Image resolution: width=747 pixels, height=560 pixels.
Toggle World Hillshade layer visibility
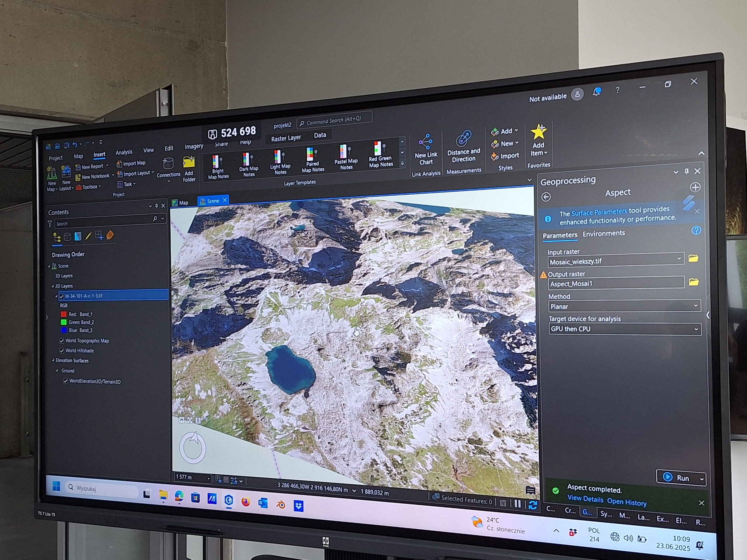pyautogui.click(x=62, y=351)
